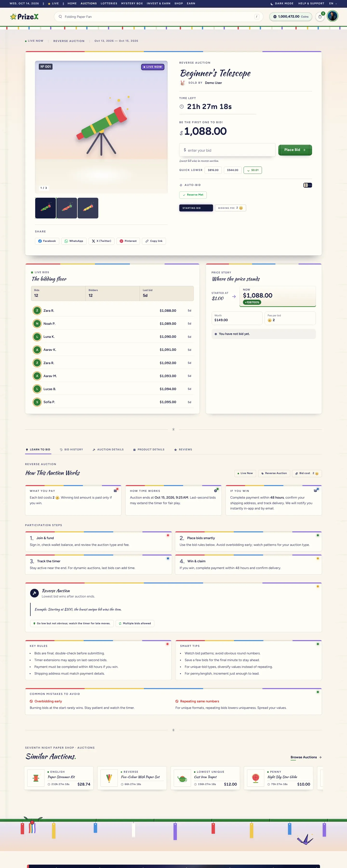Share via WhatsApp button
This screenshot has height=868, width=347.
[74, 241]
